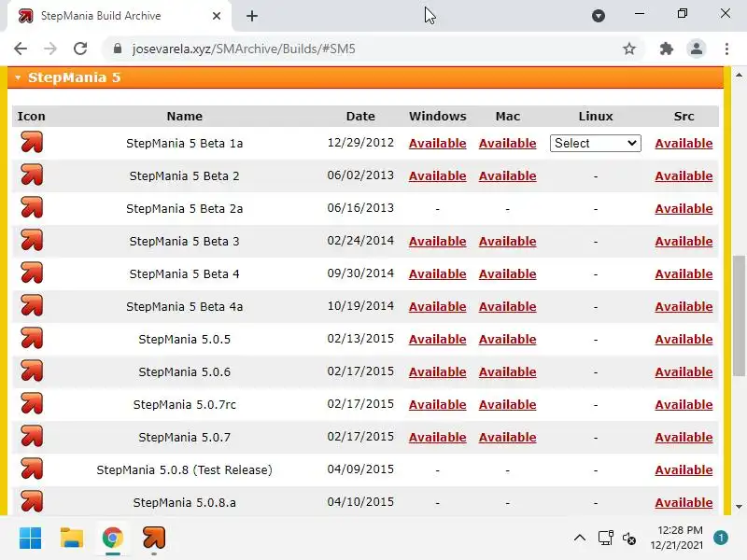Click the StepMania 5 Beta 2a row icon
This screenshot has height=560, width=747.
[32, 207]
